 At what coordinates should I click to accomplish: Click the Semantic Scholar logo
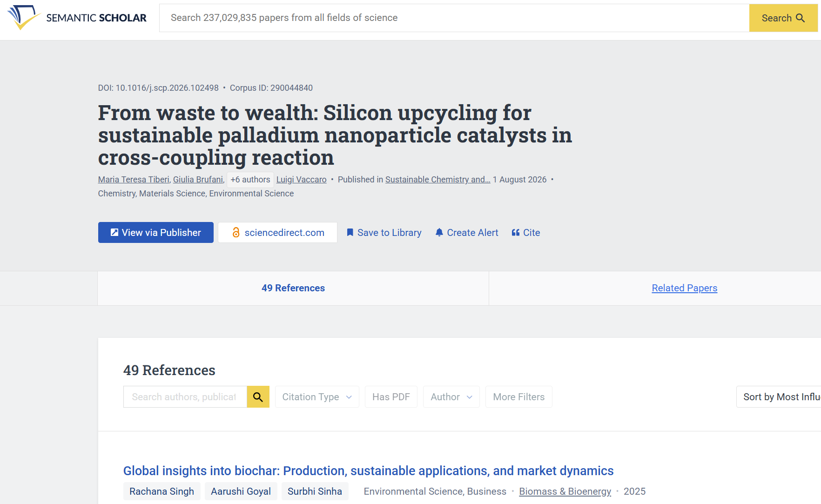point(77,18)
